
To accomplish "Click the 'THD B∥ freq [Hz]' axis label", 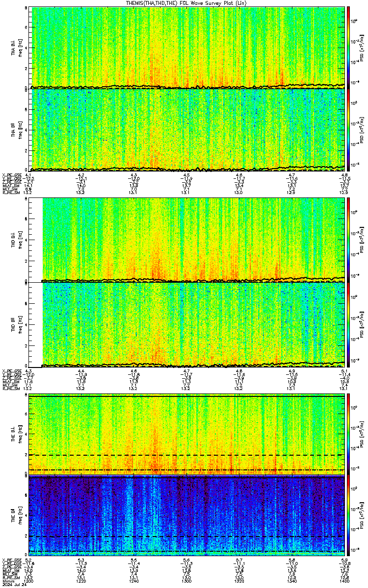I will 17,325.
